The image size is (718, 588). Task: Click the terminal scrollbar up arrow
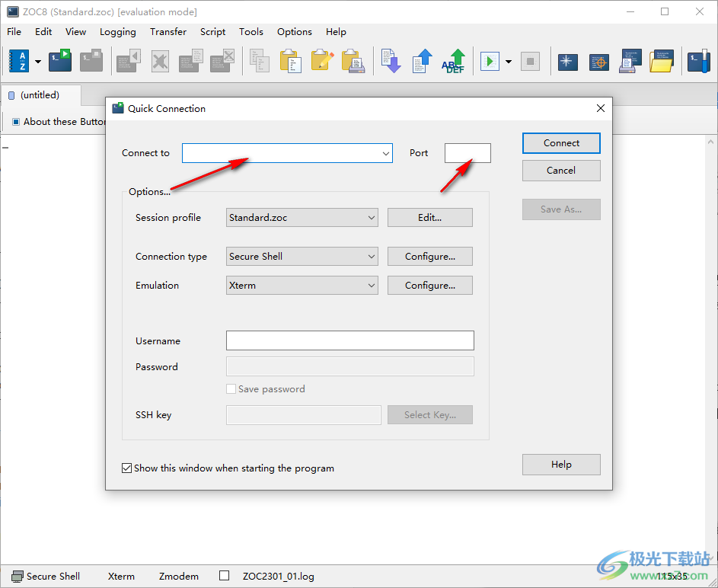coord(710,142)
